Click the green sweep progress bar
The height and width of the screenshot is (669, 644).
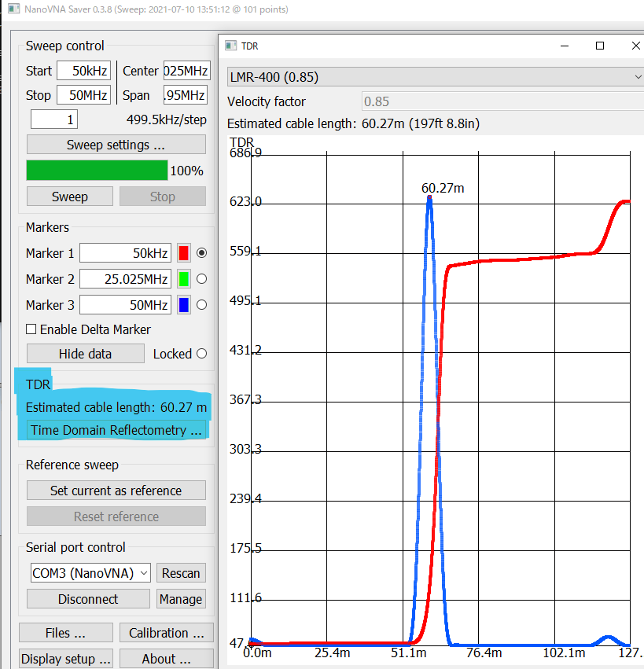97,171
